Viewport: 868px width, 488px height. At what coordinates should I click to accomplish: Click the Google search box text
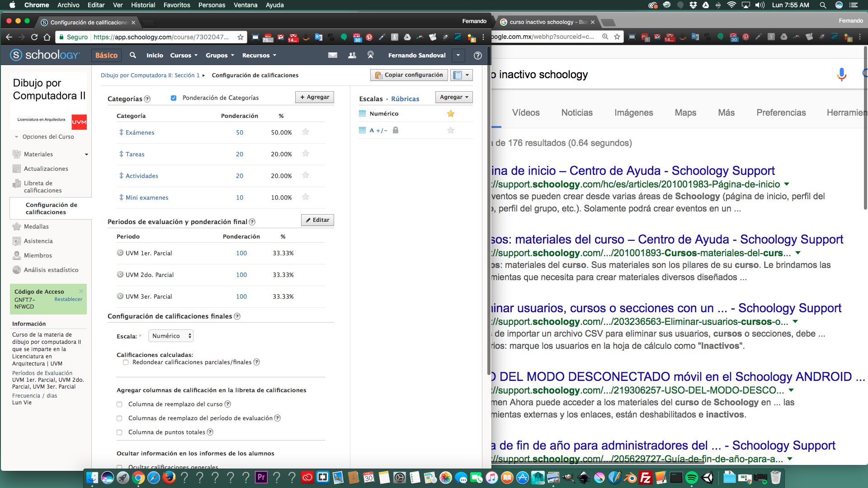pos(540,75)
